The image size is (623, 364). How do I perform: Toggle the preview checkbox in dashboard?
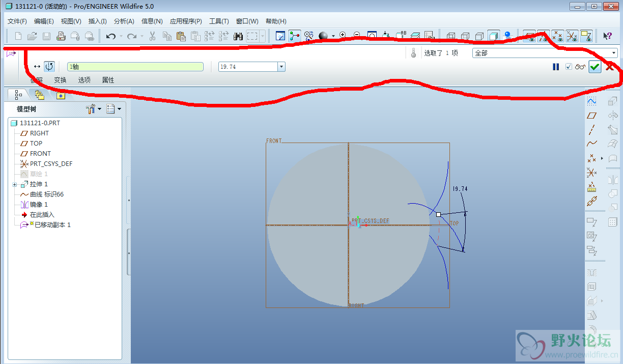[569, 67]
